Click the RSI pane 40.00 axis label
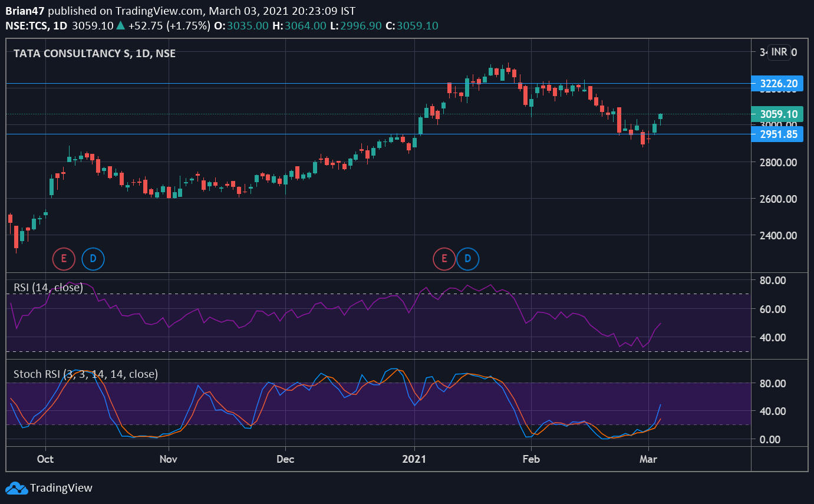 pos(772,337)
